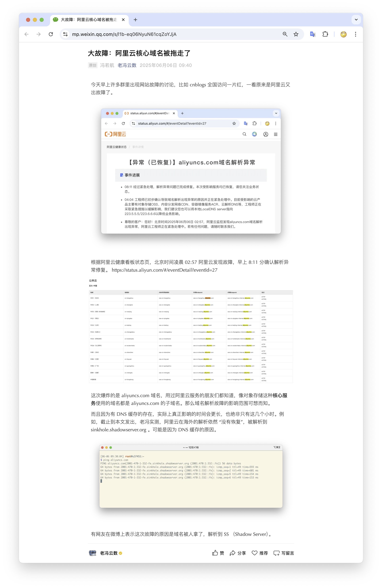This screenshot has width=382, height=588.
Task: Click the browser forward arrow
Action: pos(39,34)
